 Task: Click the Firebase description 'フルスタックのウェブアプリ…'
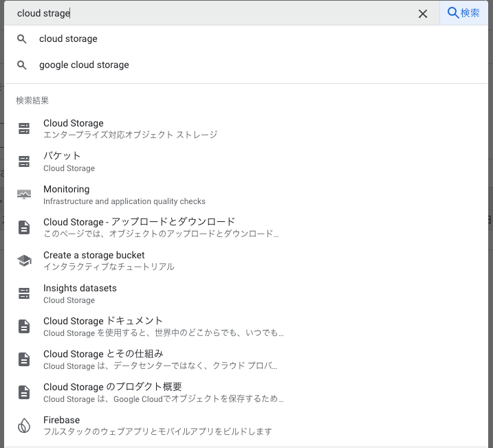pos(157,432)
